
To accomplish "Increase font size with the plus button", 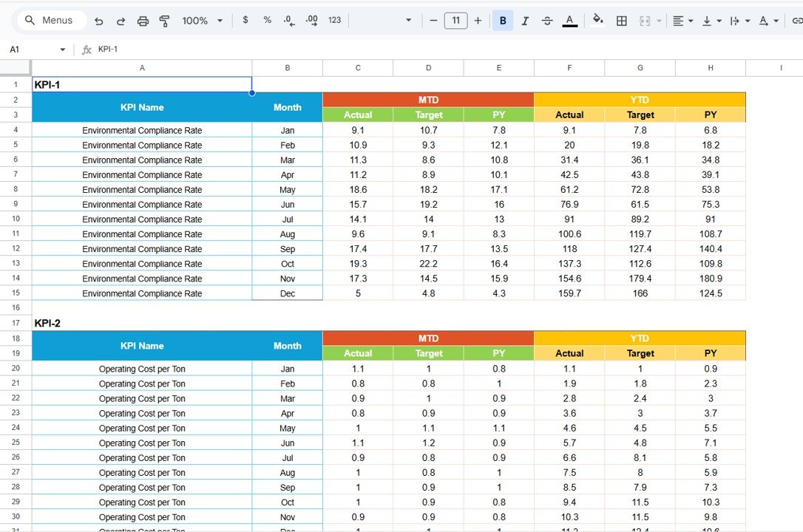I will click(x=478, y=20).
